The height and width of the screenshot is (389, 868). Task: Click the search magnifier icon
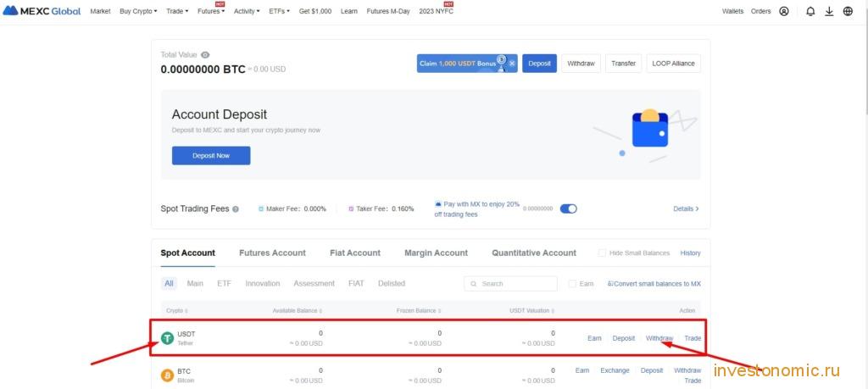474,284
